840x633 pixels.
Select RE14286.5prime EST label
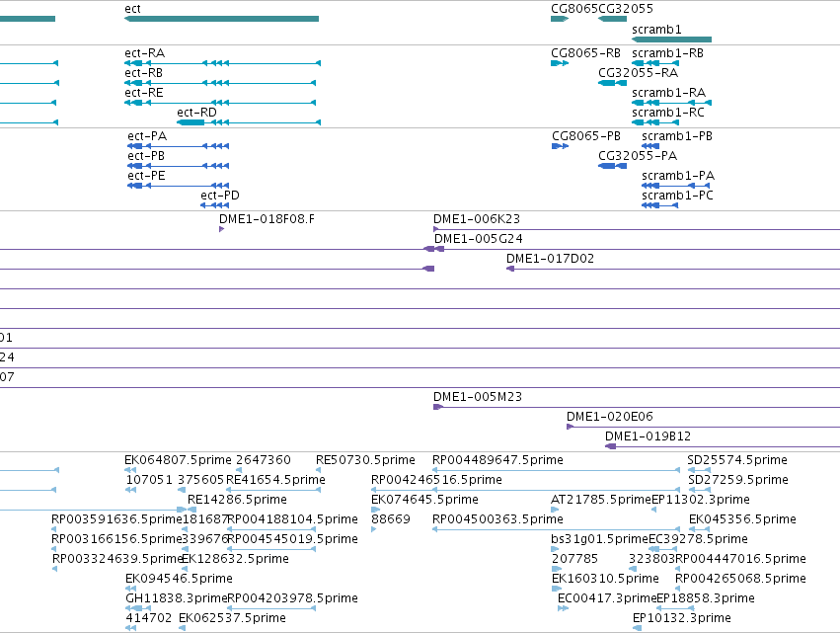pos(237,500)
